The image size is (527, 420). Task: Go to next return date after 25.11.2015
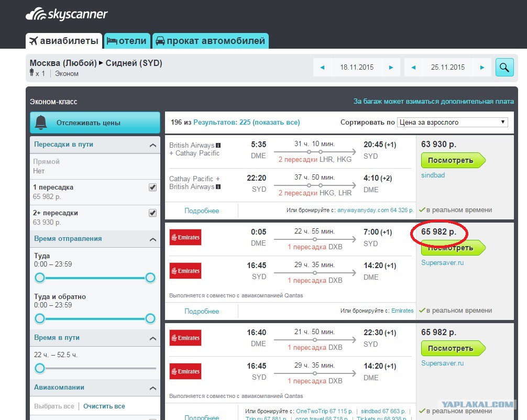pyautogui.click(x=482, y=67)
